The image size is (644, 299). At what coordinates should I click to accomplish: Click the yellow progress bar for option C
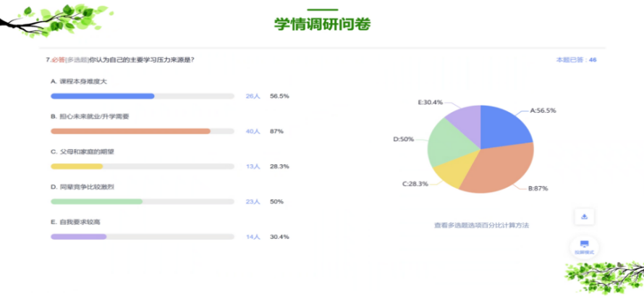(77, 167)
